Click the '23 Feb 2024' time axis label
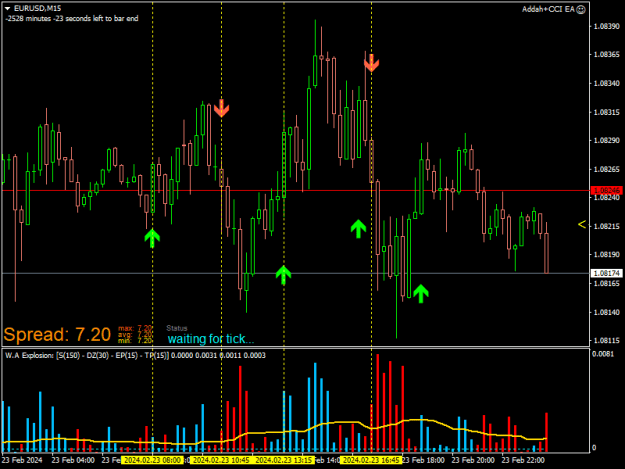 tap(22, 460)
